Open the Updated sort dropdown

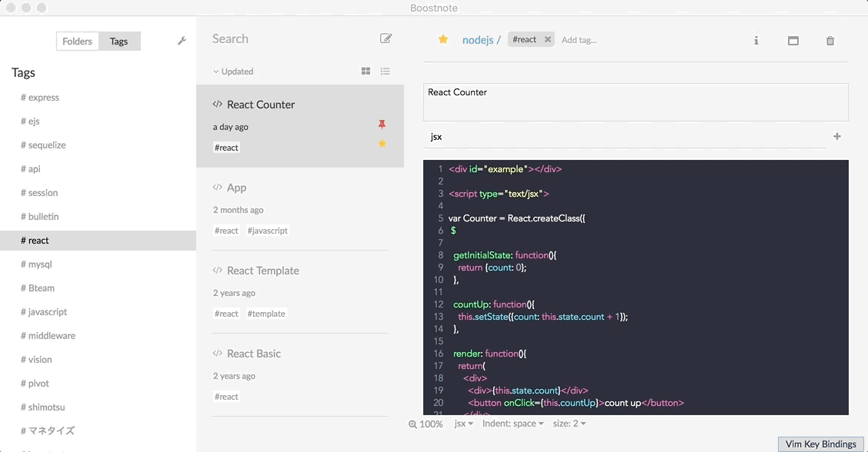(x=233, y=71)
